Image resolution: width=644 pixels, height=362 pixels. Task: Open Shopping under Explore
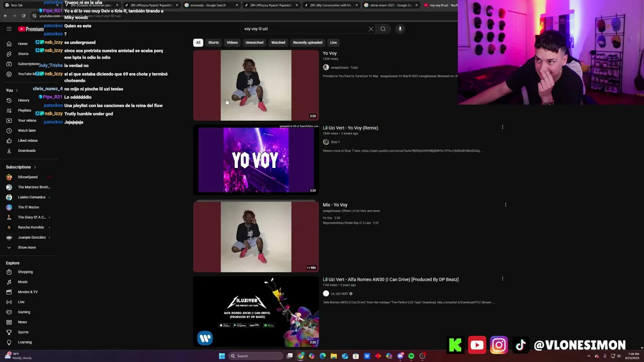[20, 271]
